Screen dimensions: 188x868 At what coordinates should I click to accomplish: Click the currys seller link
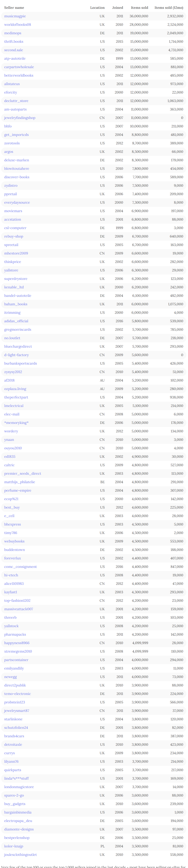pyautogui.click(x=9, y=753)
